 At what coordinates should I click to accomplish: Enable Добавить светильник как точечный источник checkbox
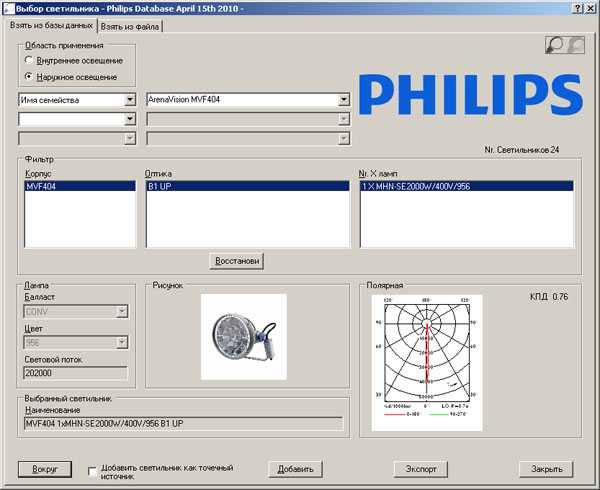pos(92,472)
